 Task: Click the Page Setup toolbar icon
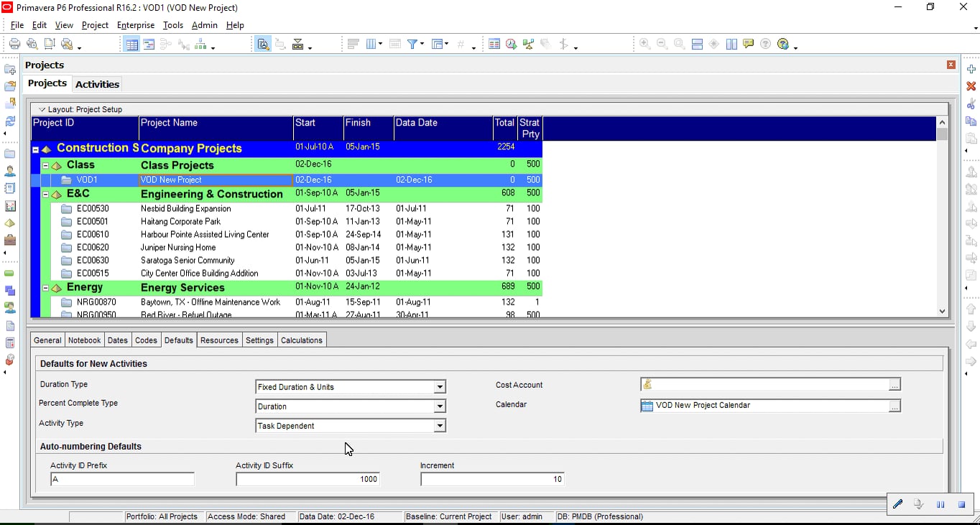point(50,44)
